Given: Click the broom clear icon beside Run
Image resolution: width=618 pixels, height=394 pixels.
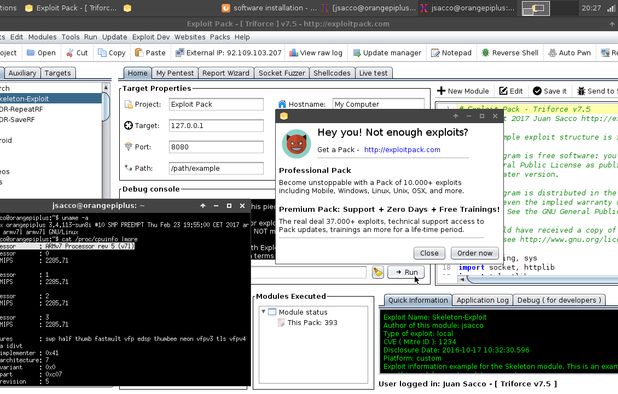Looking at the screenshot, I should [378, 272].
